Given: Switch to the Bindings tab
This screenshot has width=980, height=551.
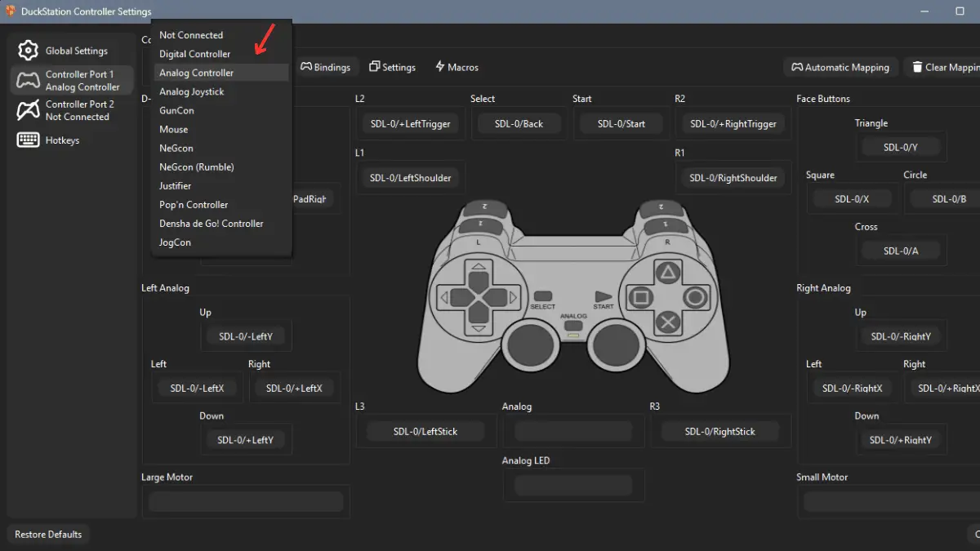Looking at the screenshot, I should [326, 67].
